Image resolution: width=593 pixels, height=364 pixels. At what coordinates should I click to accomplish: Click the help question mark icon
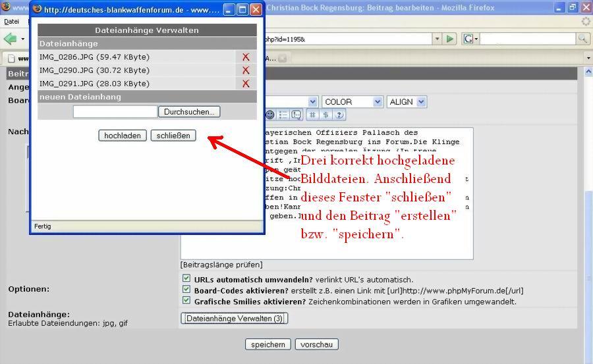pos(339,115)
